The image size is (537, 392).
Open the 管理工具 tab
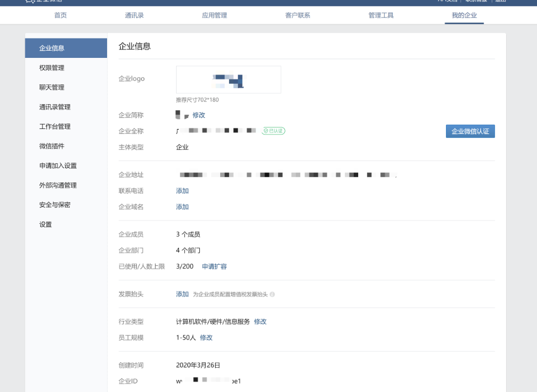pyautogui.click(x=381, y=15)
